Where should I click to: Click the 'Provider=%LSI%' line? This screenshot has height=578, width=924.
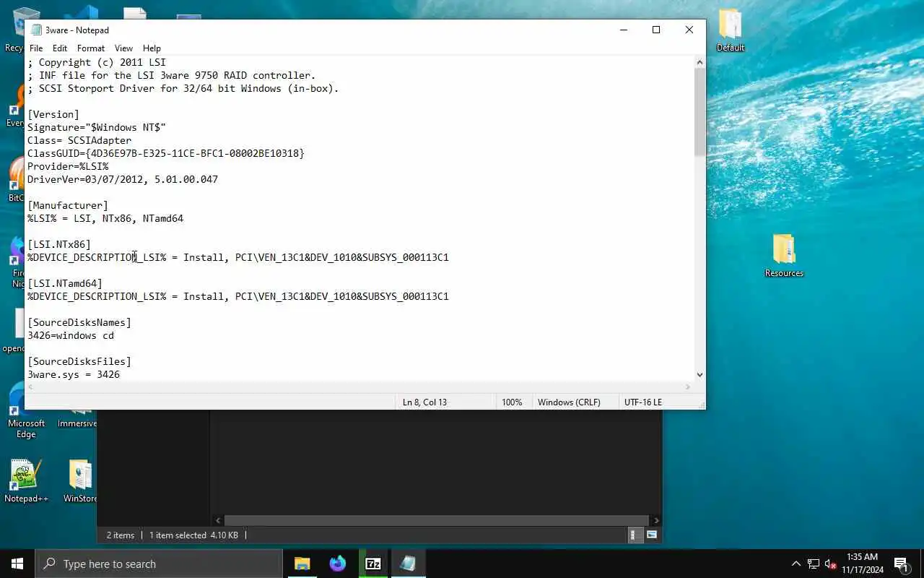pos(68,166)
